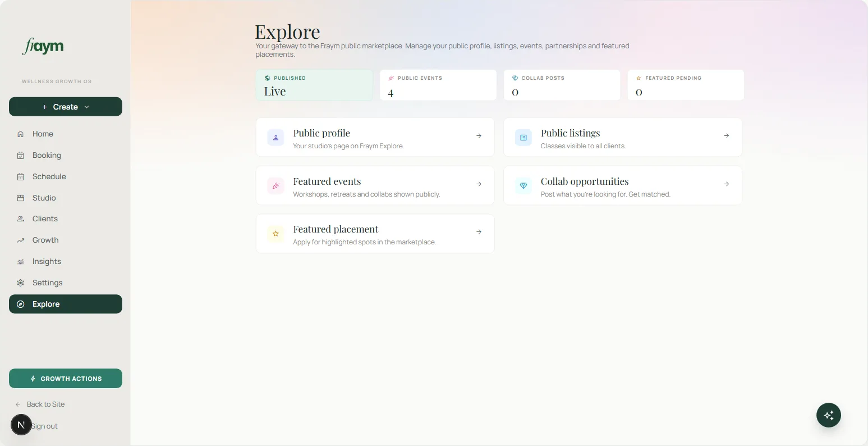Click the arrow on Collab opportunities card
This screenshot has height=446, width=868.
click(x=727, y=184)
